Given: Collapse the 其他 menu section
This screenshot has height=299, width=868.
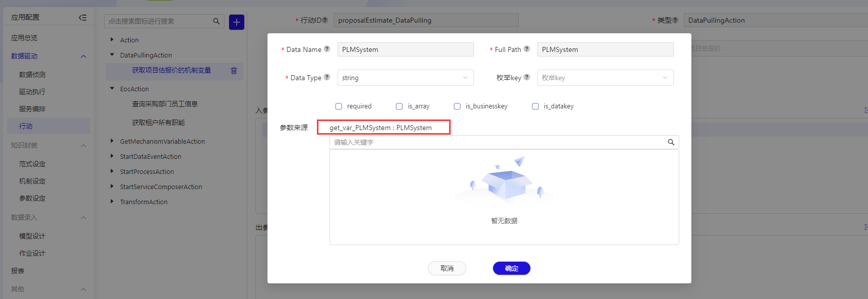Looking at the screenshot, I should (84, 289).
